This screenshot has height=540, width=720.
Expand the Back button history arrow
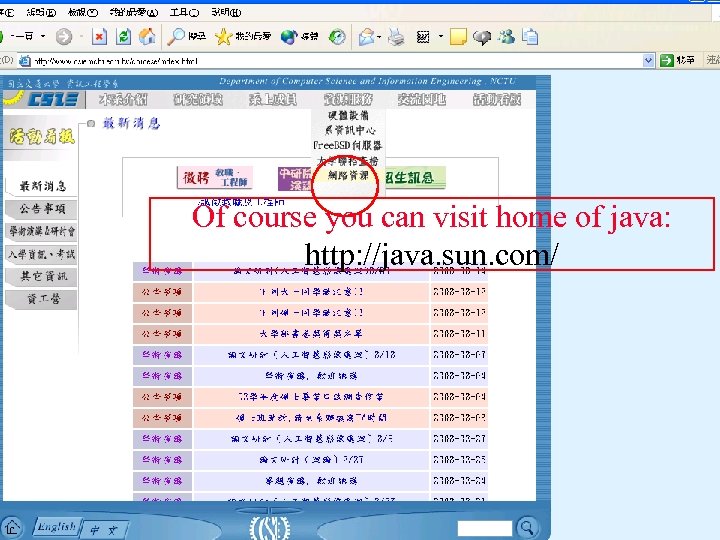tap(43, 36)
